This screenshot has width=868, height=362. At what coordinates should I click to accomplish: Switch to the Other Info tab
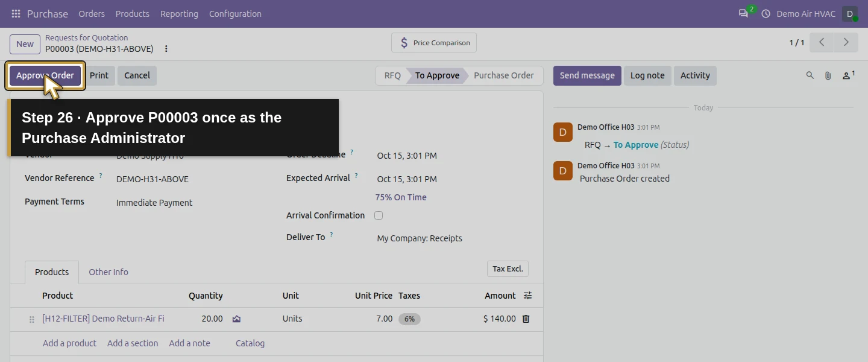108,272
